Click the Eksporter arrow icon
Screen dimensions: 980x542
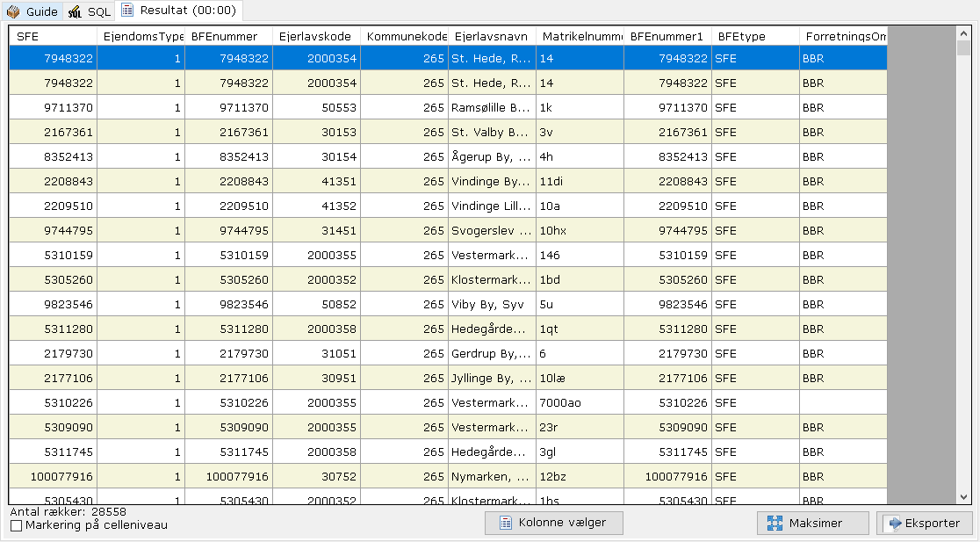point(894,523)
